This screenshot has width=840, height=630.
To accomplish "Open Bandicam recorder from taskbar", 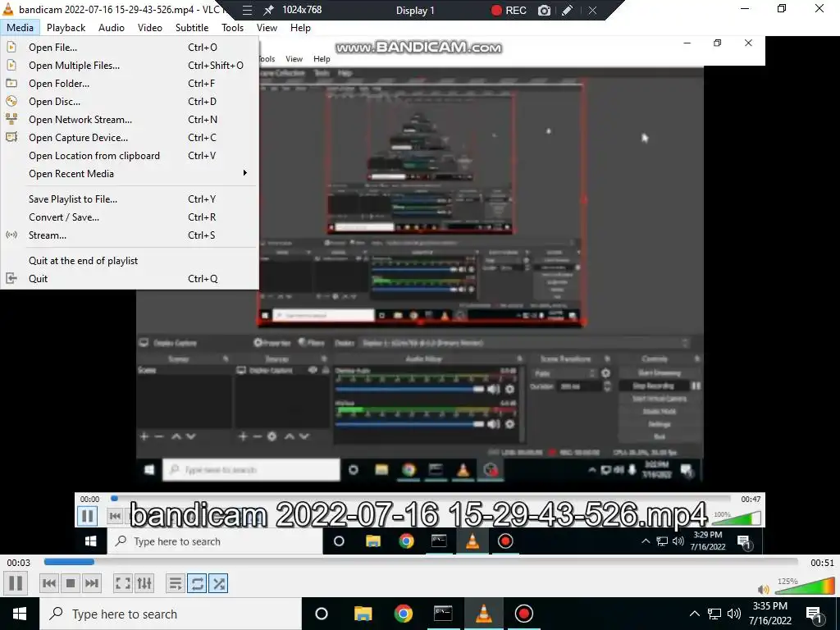I will click(x=523, y=614).
